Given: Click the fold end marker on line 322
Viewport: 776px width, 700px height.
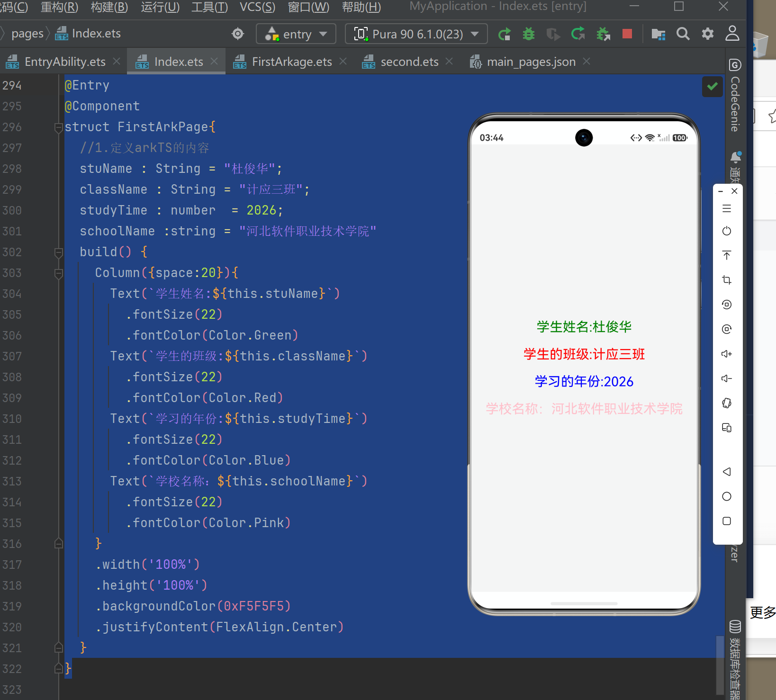Looking at the screenshot, I should pos(59,668).
